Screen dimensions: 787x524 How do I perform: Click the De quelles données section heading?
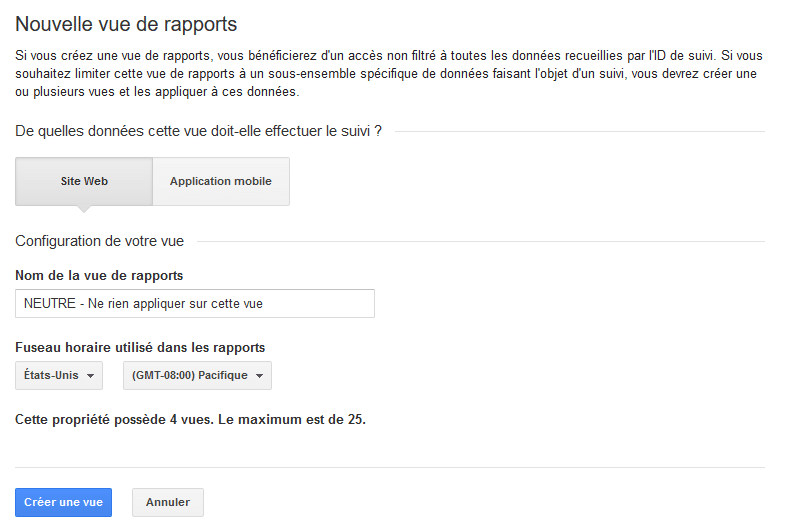pyautogui.click(x=198, y=131)
